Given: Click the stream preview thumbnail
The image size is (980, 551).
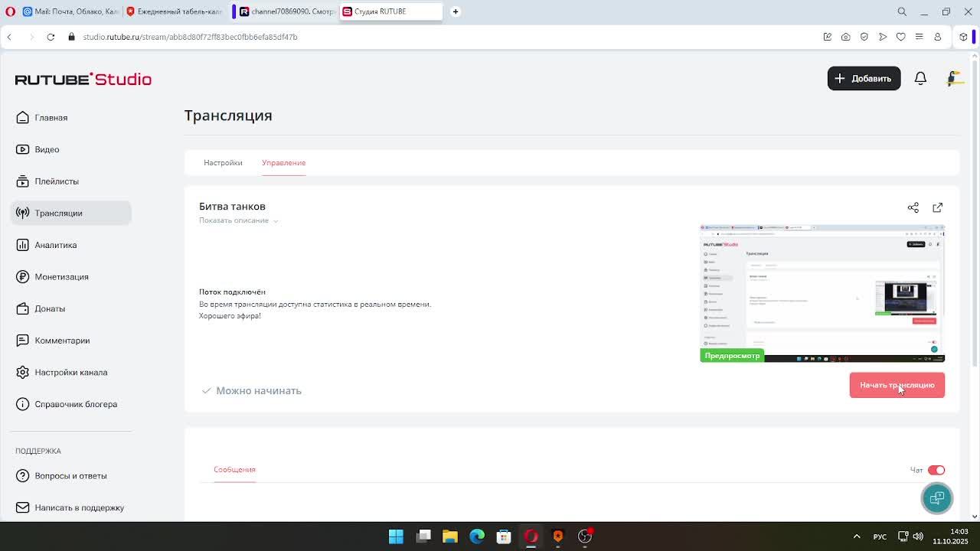Looking at the screenshot, I should click(x=822, y=293).
